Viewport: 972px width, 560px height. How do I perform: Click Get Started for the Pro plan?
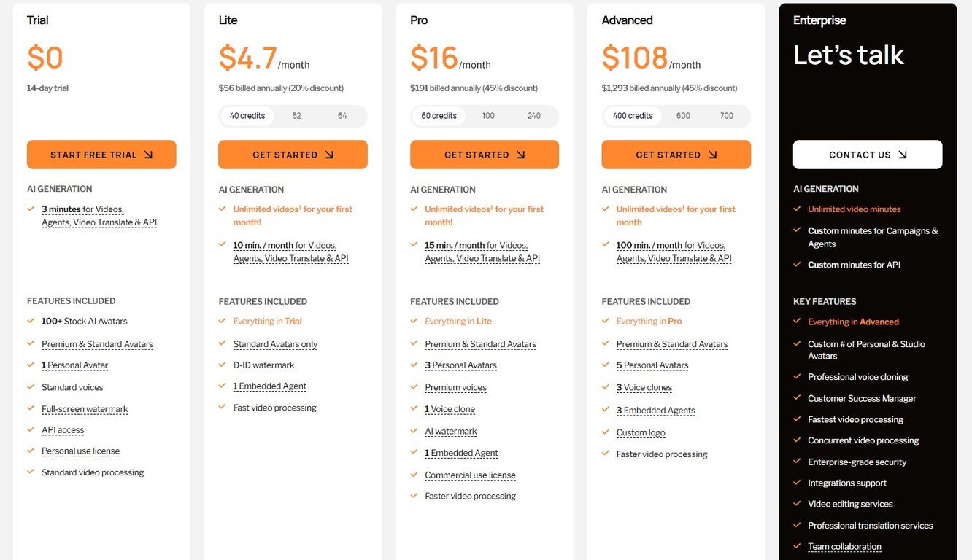coord(485,155)
